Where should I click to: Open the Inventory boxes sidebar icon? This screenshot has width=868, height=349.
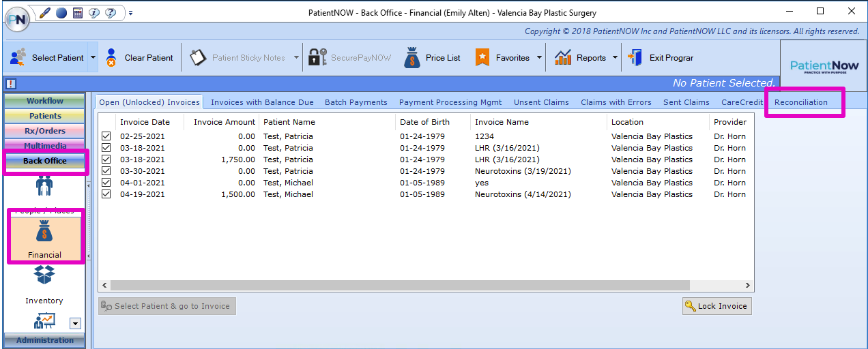pos(45,276)
